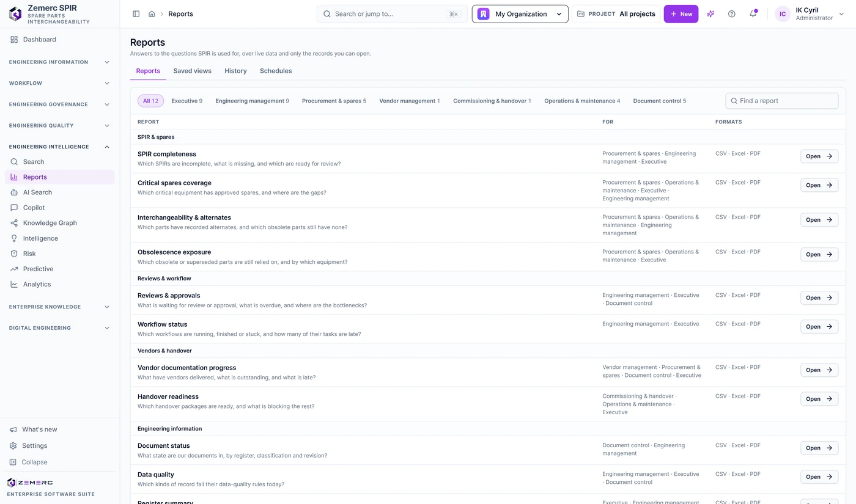Open the AI sparkle assistant icon
The width and height of the screenshot is (856, 504).
click(x=710, y=14)
